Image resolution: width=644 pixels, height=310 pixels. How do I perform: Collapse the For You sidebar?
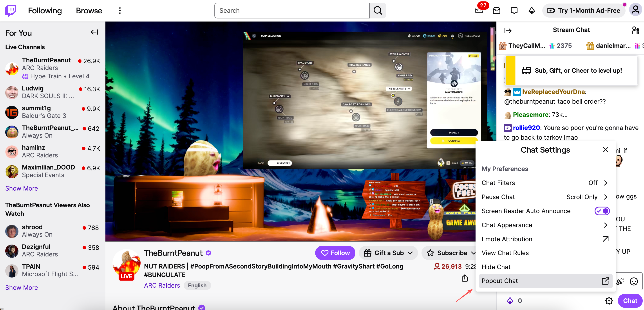pyautogui.click(x=94, y=32)
